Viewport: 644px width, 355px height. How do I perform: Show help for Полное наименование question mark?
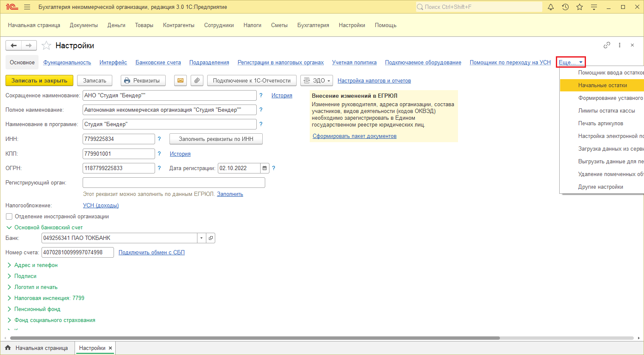[x=261, y=110]
